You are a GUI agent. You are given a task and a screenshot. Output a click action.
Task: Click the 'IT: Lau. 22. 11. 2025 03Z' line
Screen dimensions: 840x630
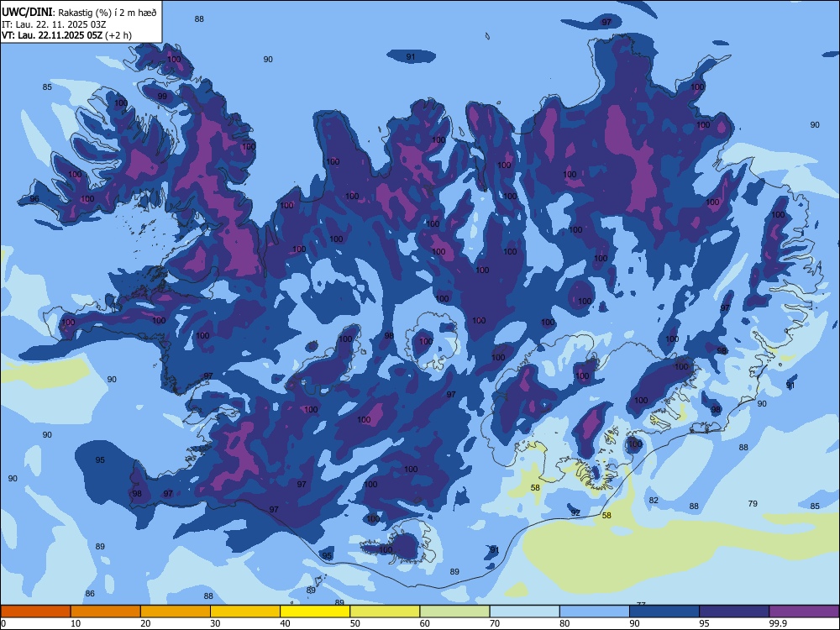(x=52, y=24)
